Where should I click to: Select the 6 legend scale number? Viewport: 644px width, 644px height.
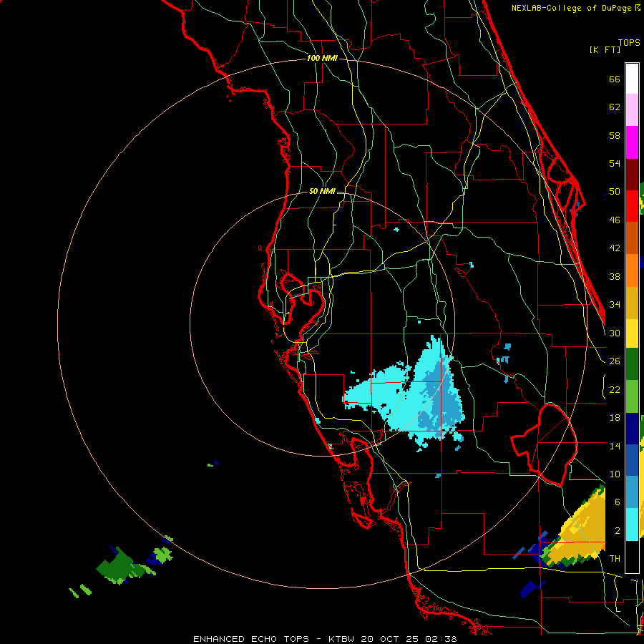pyautogui.click(x=618, y=502)
